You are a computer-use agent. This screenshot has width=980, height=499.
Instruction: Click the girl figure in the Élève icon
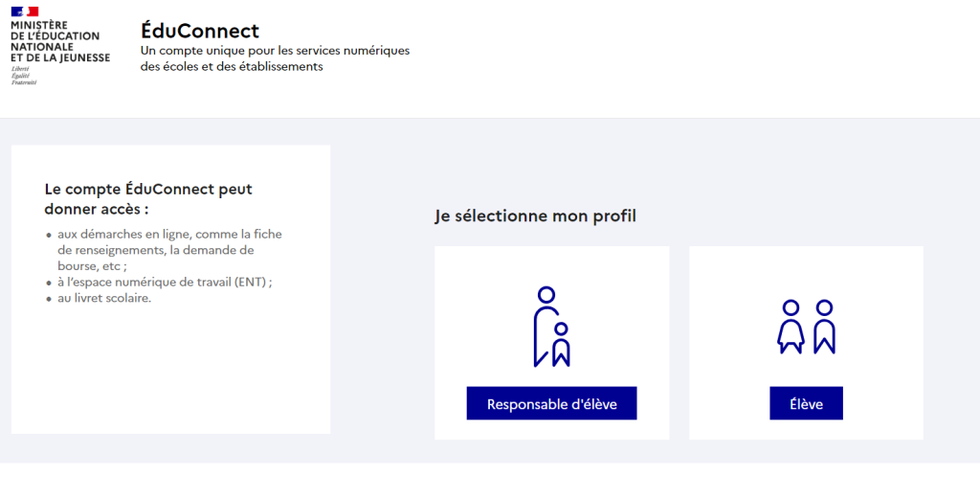coord(791,327)
